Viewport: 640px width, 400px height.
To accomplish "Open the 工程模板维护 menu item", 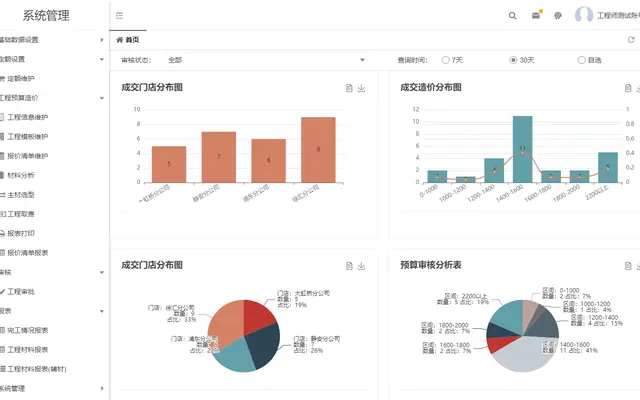I will (x=28, y=137).
